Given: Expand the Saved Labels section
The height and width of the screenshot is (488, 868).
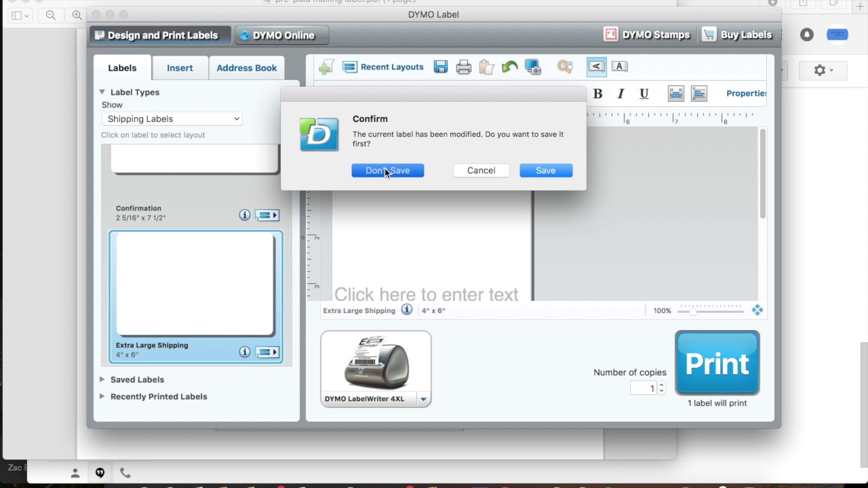Looking at the screenshot, I should [102, 380].
